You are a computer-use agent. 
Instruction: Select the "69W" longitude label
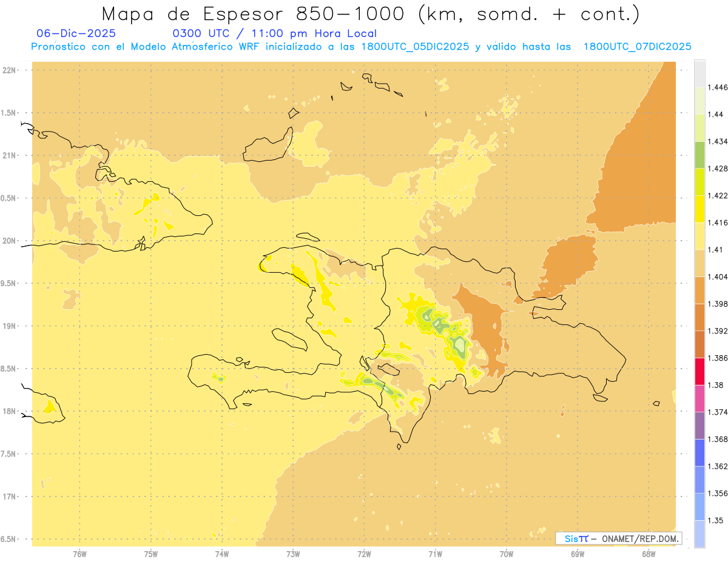[x=578, y=554]
